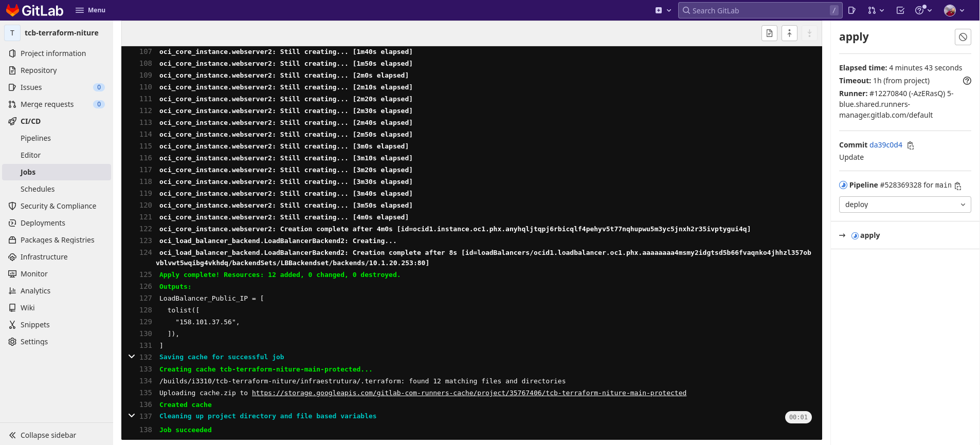Open pipeline #528369328 link

[901, 185]
